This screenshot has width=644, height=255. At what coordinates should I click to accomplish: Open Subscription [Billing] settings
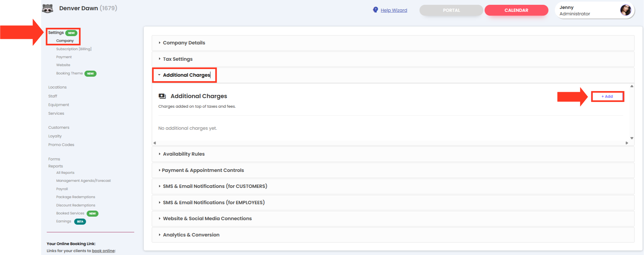74,49
